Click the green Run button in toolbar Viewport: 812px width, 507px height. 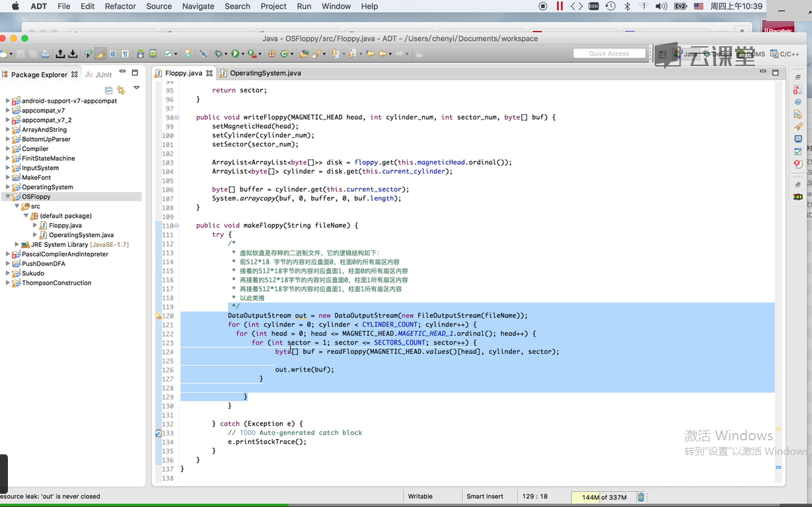(235, 54)
